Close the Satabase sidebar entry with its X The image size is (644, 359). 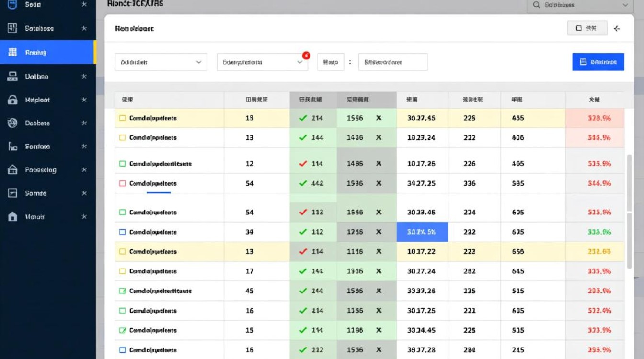[x=84, y=28]
